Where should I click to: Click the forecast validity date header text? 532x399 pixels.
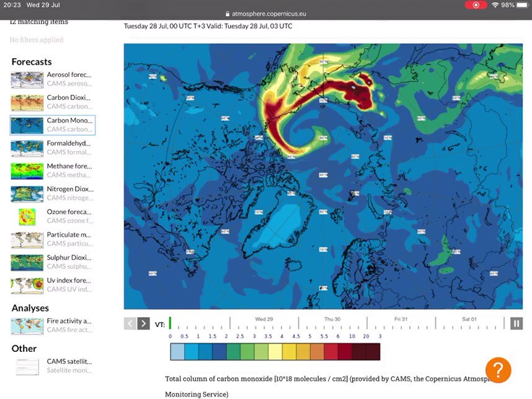pos(208,26)
